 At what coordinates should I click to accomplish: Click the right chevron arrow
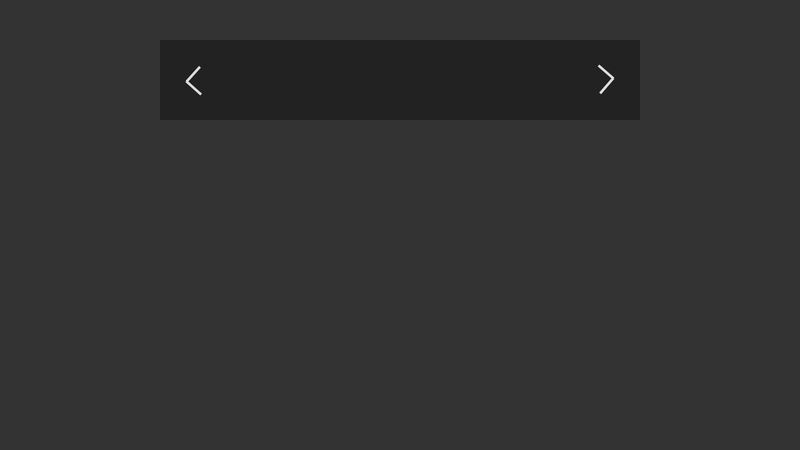tap(606, 79)
